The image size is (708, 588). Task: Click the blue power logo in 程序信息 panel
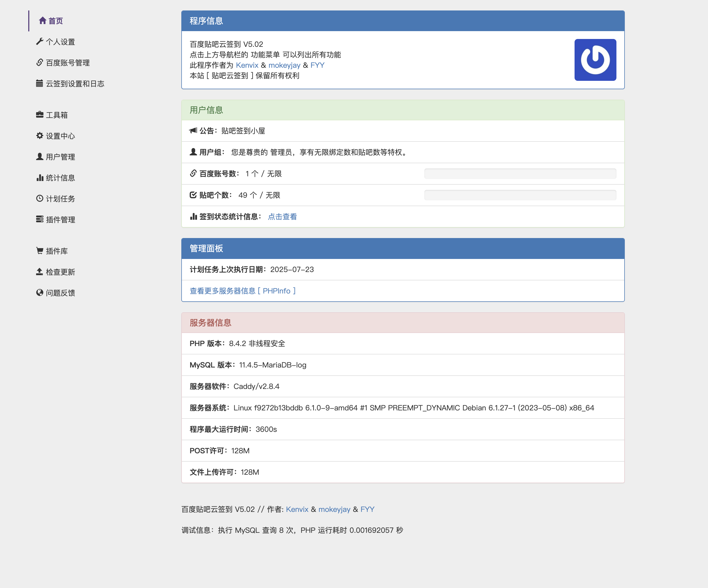pos(595,60)
